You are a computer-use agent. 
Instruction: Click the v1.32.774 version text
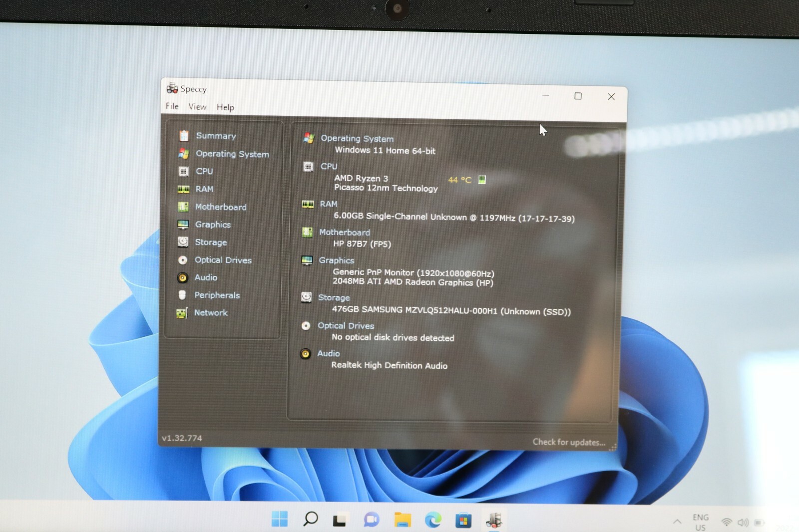coord(182,438)
